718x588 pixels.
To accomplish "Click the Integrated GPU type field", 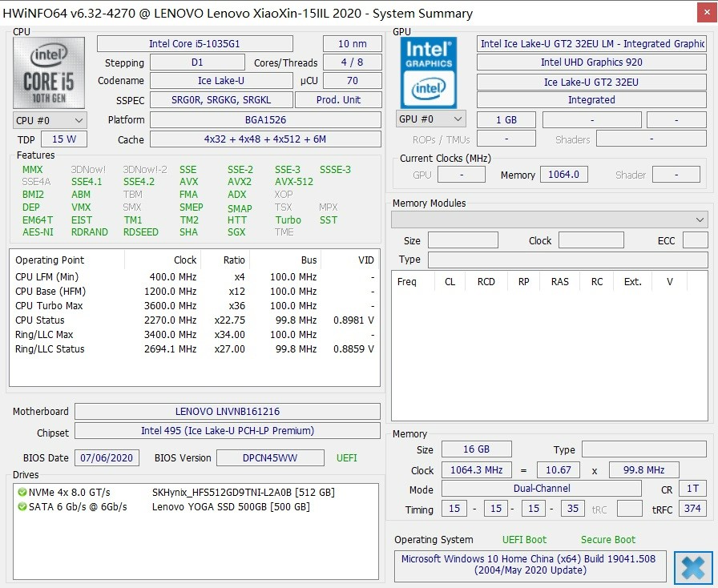I will point(591,100).
